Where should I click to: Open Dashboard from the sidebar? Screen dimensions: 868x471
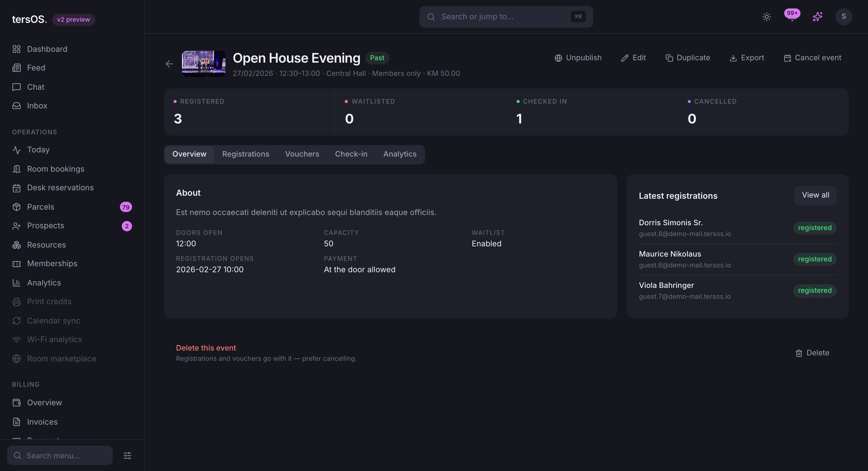point(72,49)
